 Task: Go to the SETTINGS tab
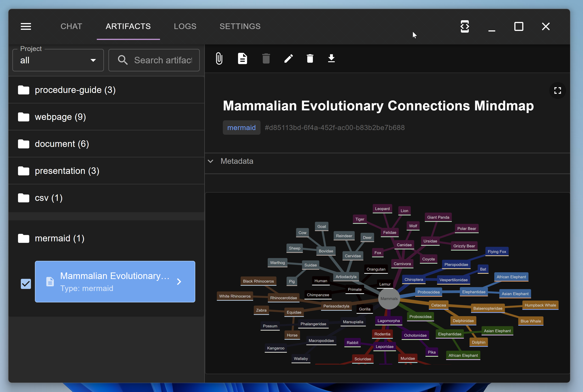coord(240,26)
